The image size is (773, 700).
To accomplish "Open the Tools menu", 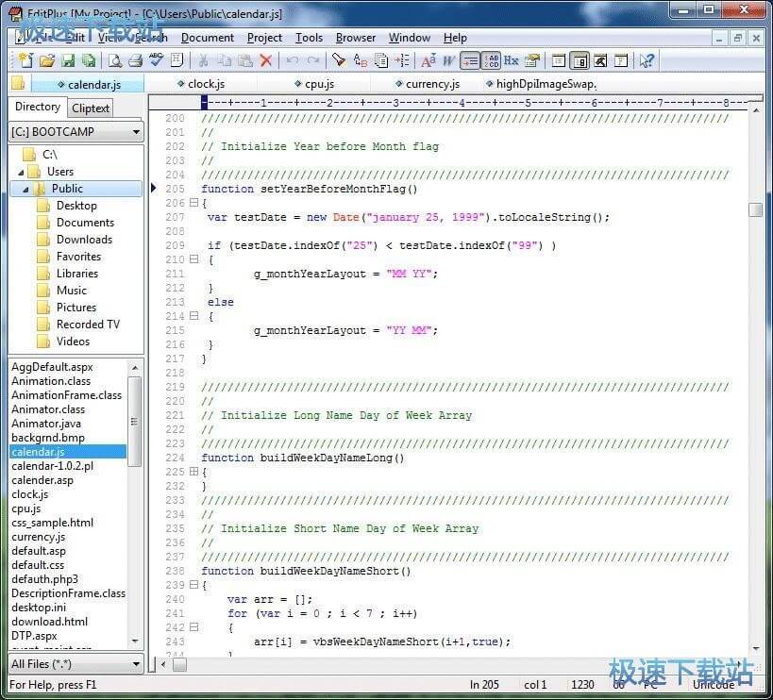I will pyautogui.click(x=309, y=38).
